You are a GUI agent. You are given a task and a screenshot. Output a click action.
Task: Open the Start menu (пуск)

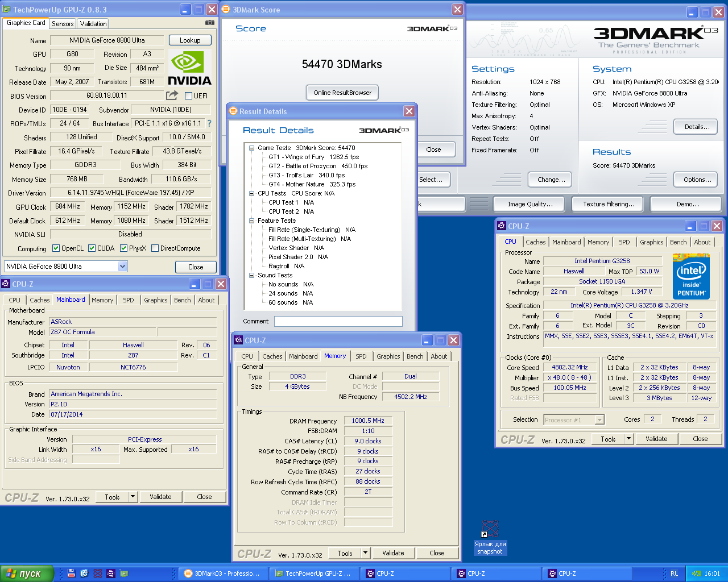tap(27, 573)
